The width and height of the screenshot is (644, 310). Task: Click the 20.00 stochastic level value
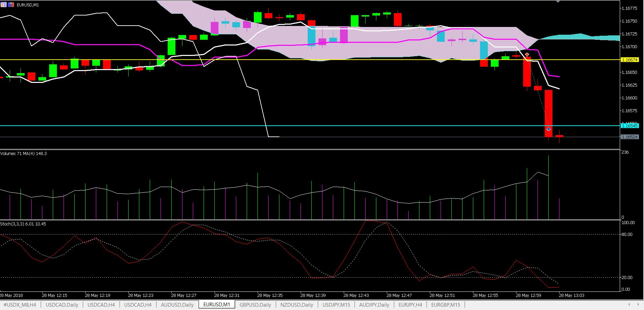(x=627, y=278)
